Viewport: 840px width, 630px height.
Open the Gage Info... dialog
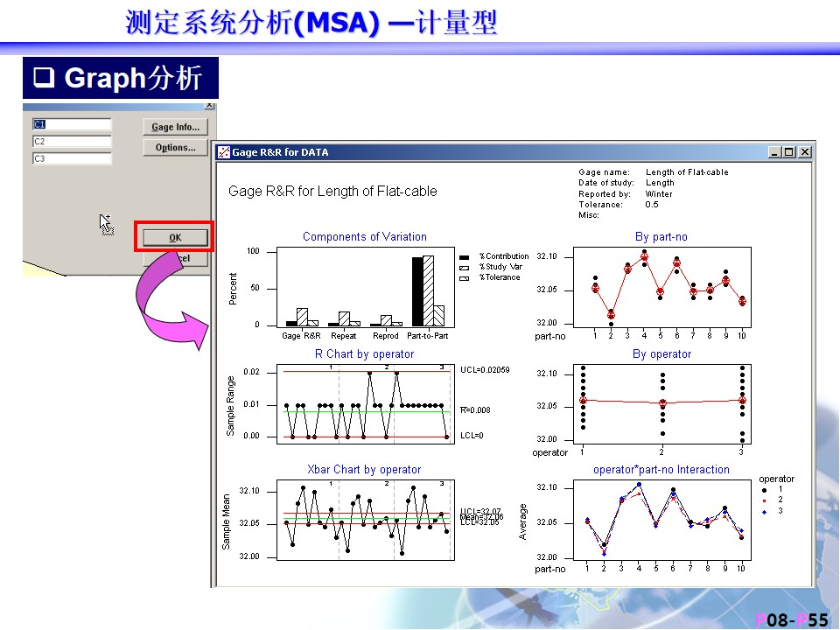click(175, 127)
